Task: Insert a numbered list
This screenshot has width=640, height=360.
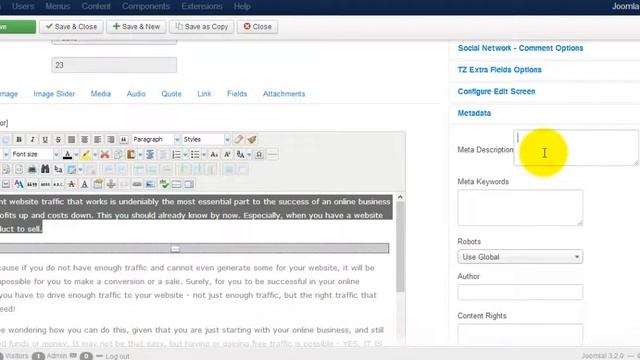Action: (x=176, y=154)
